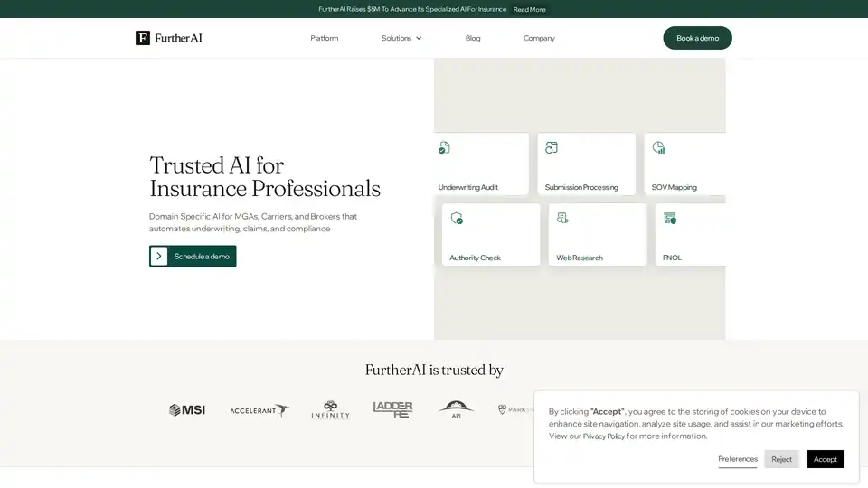Screen dimensions: 868x488
Task: Click the SOV Mapping card icon
Action: pyautogui.click(x=658, y=147)
